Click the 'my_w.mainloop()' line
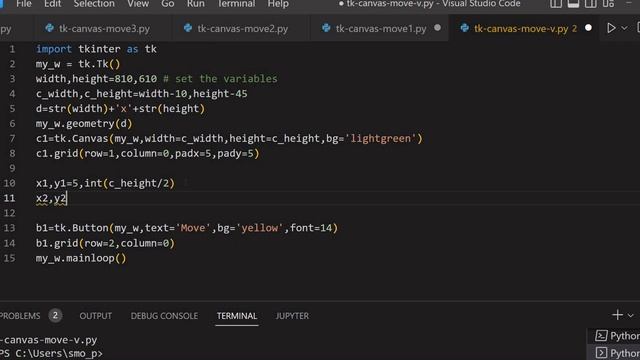Viewport: 640px width, 360px height. (x=81, y=258)
